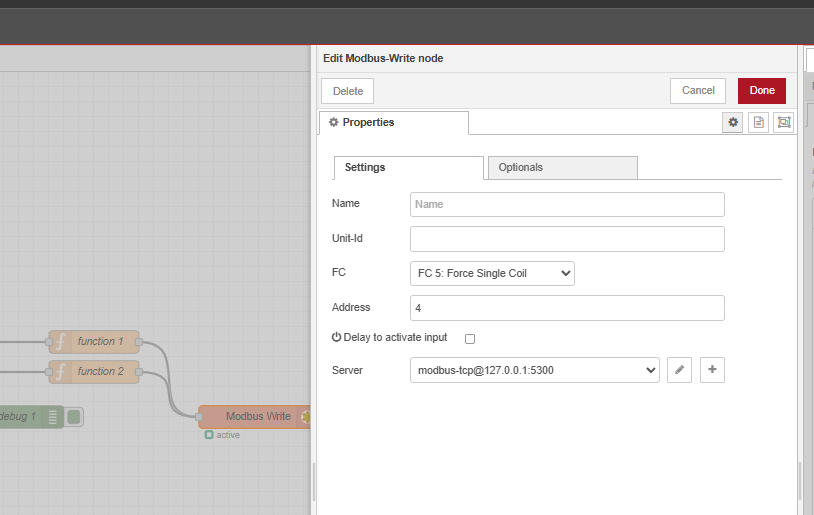Add new server with plus icon
This screenshot has height=515, width=814.
tap(712, 370)
